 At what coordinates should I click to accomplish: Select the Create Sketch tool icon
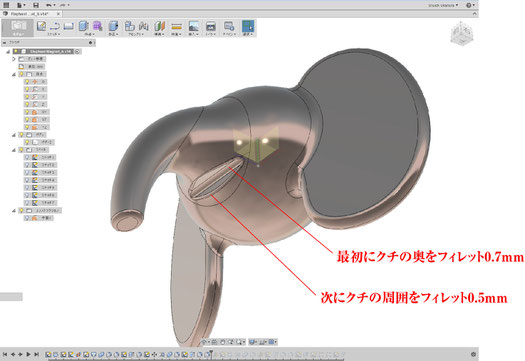[42, 26]
